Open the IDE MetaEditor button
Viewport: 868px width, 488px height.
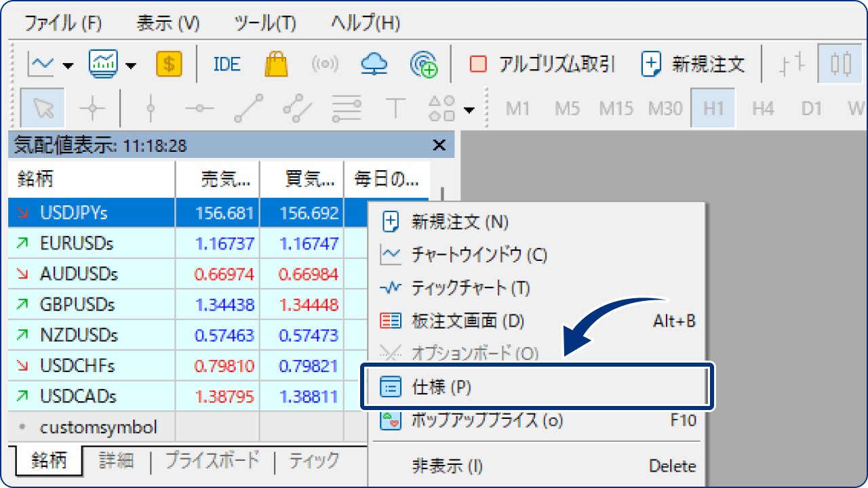point(226,64)
